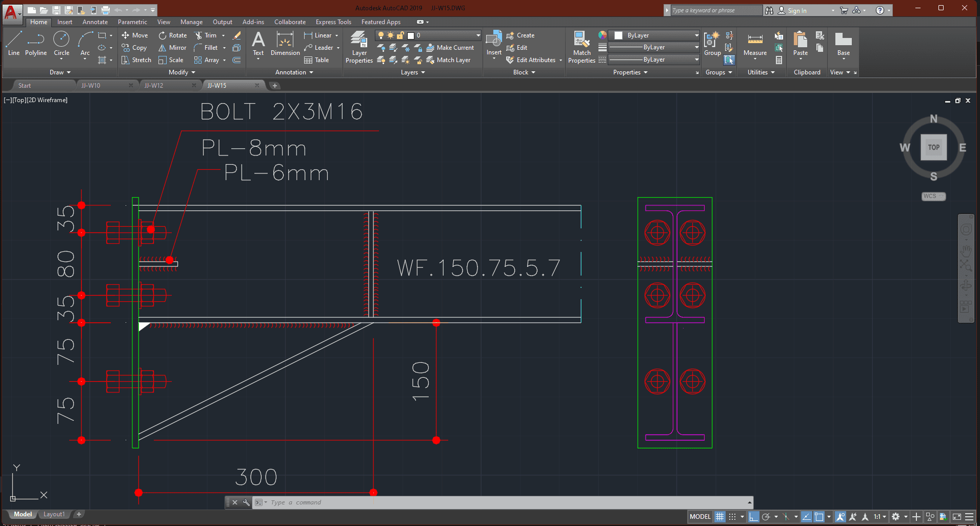Select the Polyline draw tool

35,43
